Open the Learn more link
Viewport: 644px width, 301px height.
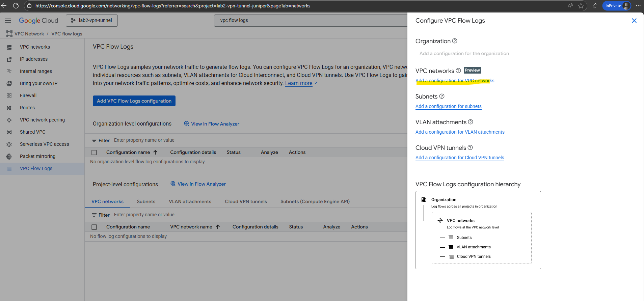pos(301,83)
